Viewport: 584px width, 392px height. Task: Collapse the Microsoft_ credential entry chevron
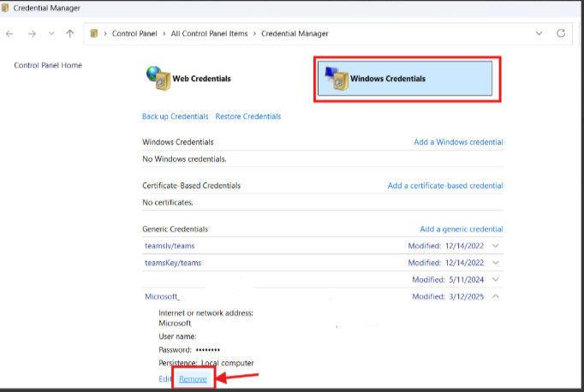495,296
